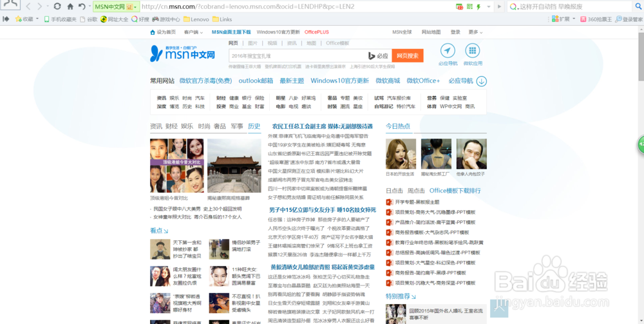Select the 图片 search tab
The image size is (644, 324).
coord(252,43)
